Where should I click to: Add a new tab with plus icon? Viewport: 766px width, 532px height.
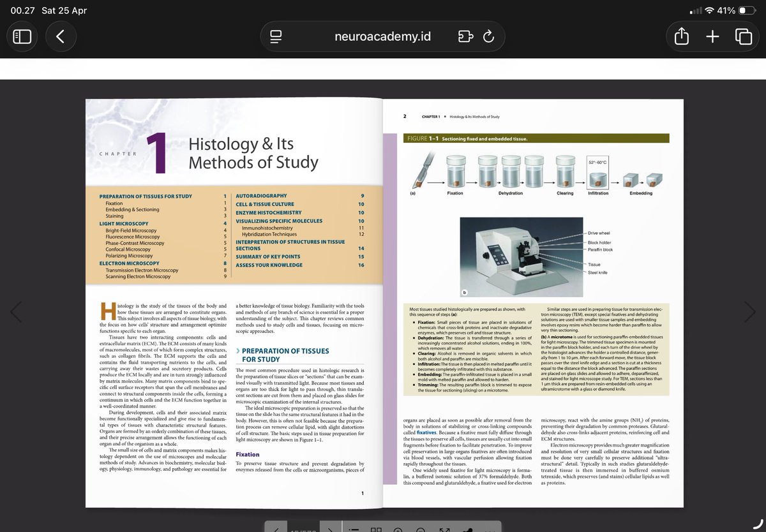713,37
